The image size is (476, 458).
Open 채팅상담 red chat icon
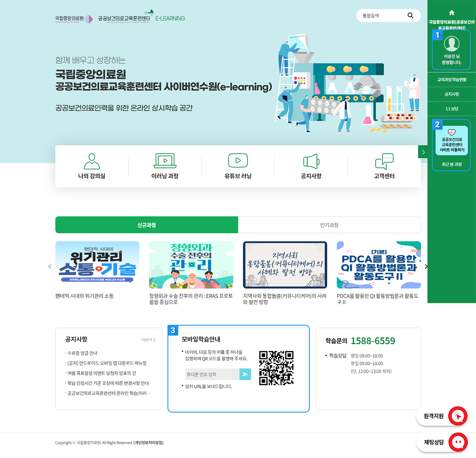(x=458, y=442)
